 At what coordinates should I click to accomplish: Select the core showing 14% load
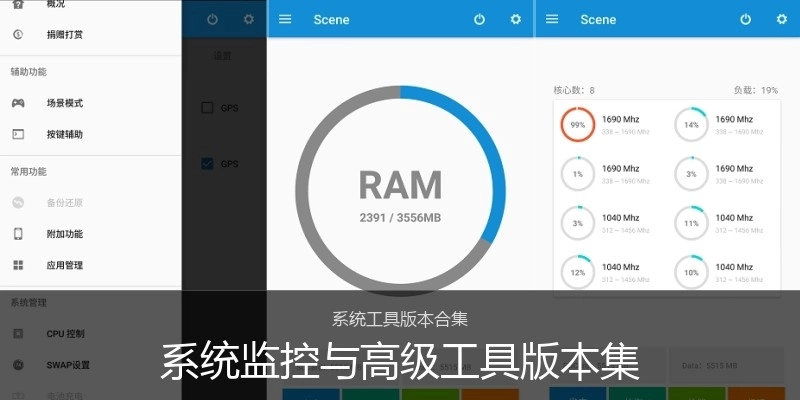[691, 125]
